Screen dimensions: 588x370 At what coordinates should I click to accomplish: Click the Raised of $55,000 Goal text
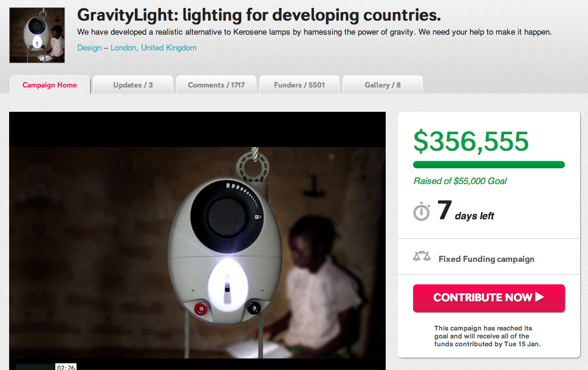point(460,181)
